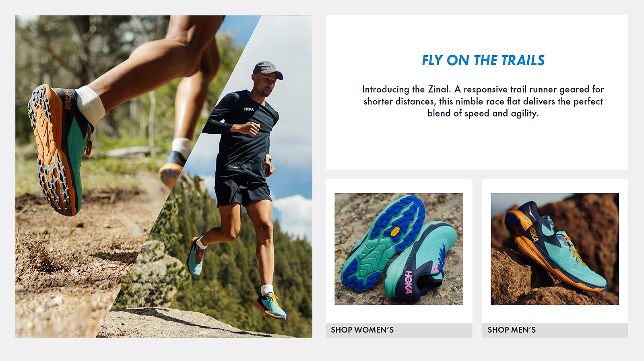The image size is (644, 361).
Task: Click the word Zinal in the description
Action: point(439,89)
